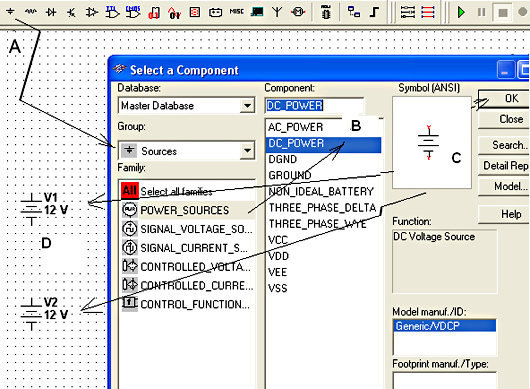The height and width of the screenshot is (389, 530).
Task: Select the SIGNAL_CURRENT_S... family
Action: click(188, 248)
